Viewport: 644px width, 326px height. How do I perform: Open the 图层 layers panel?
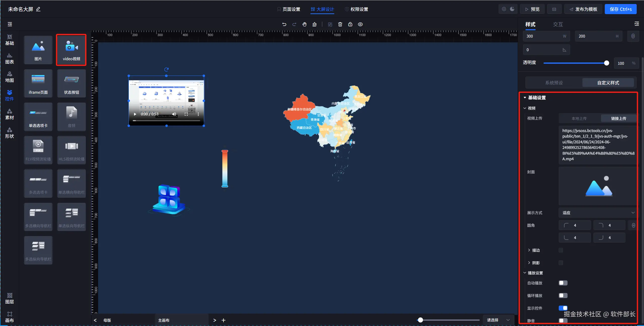(x=10, y=298)
